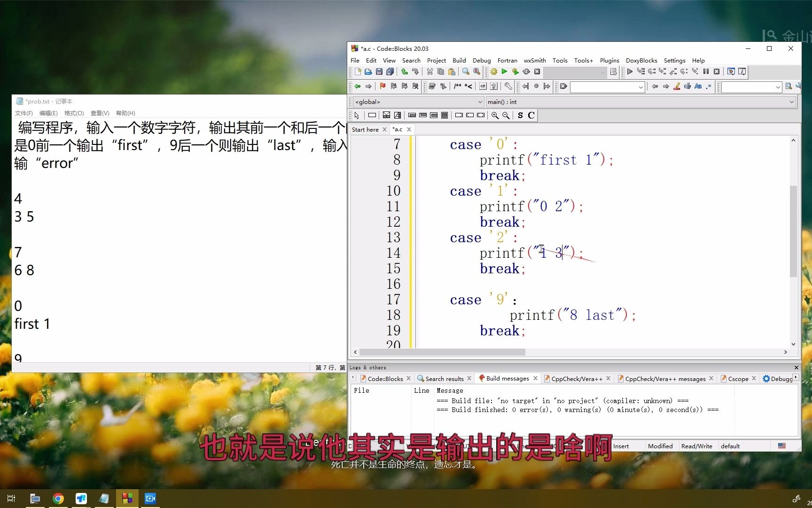The width and height of the screenshot is (812, 508).
Task: Click the horizontal scrollbar thumb of the editor
Action: point(442,352)
